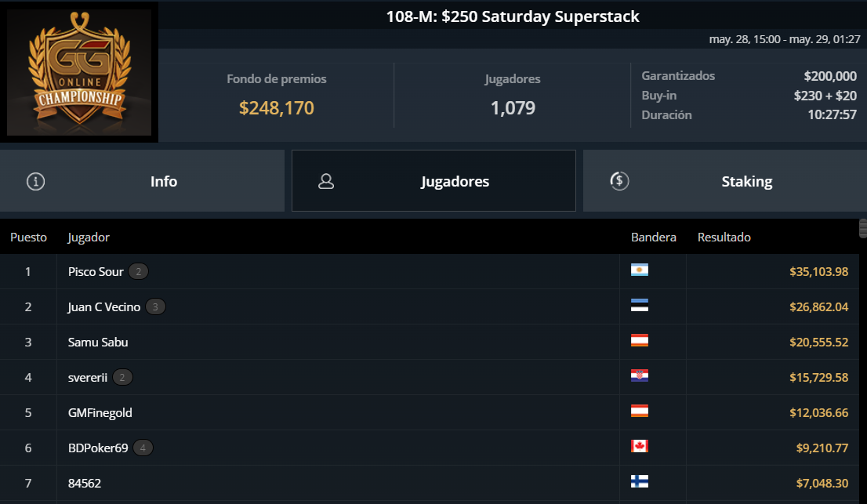
Task: Click the Finland flag next to 84562
Action: tap(639, 482)
